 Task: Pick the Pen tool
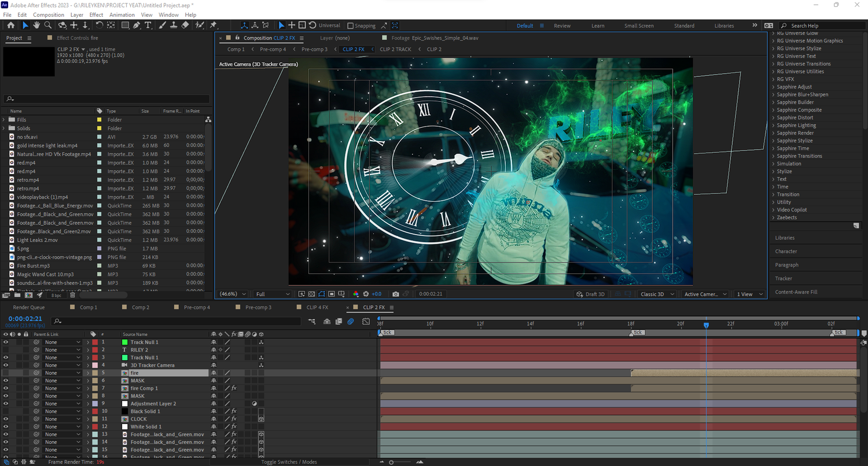point(137,25)
